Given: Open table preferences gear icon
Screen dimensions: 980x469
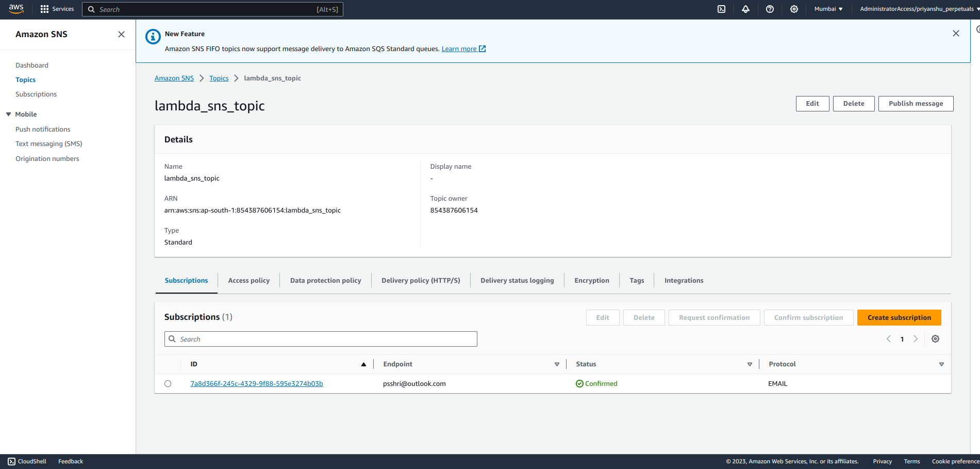Looking at the screenshot, I should 935,339.
